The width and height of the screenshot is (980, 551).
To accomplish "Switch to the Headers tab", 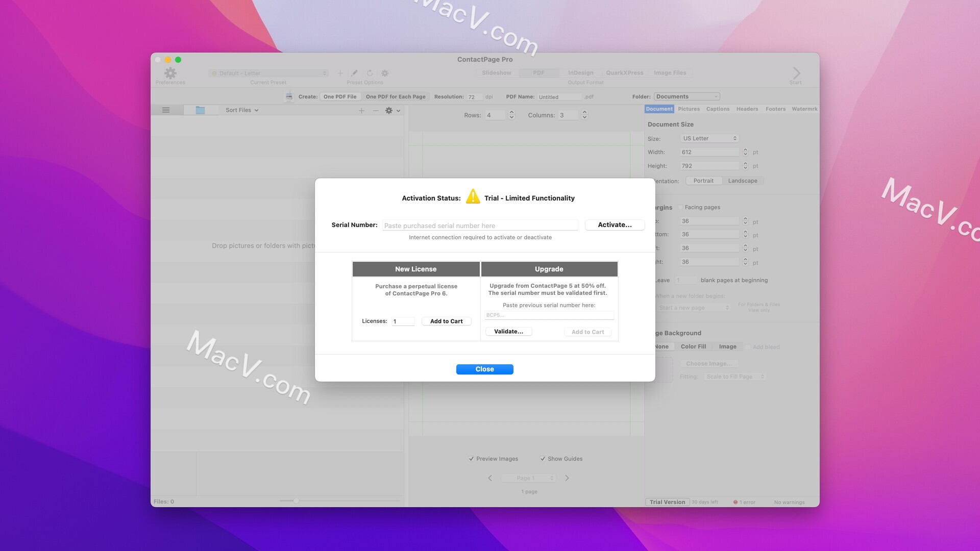I will 747,109.
